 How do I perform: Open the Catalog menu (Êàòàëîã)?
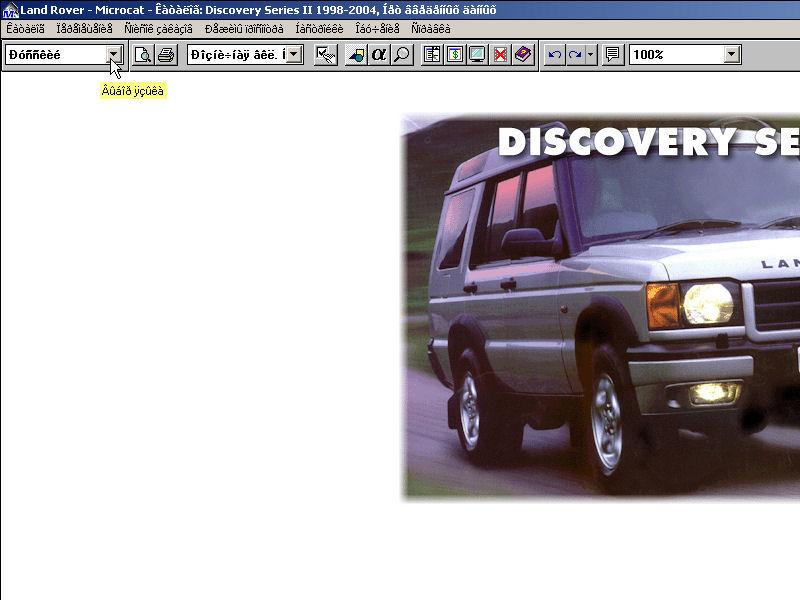point(25,29)
